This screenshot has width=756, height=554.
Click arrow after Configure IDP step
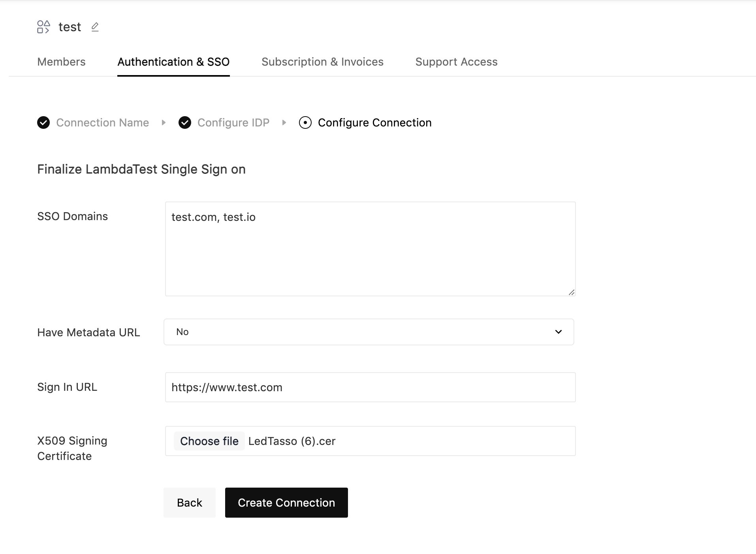(284, 123)
